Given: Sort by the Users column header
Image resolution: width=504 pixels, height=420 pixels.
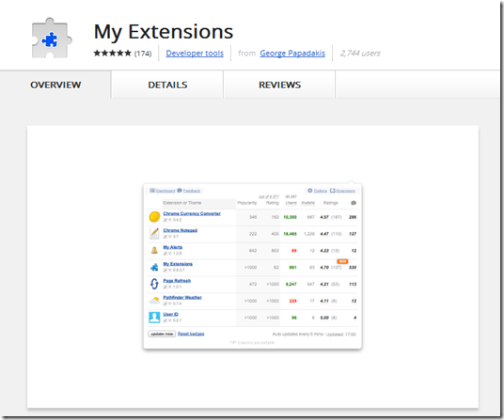Looking at the screenshot, I should 291,203.
